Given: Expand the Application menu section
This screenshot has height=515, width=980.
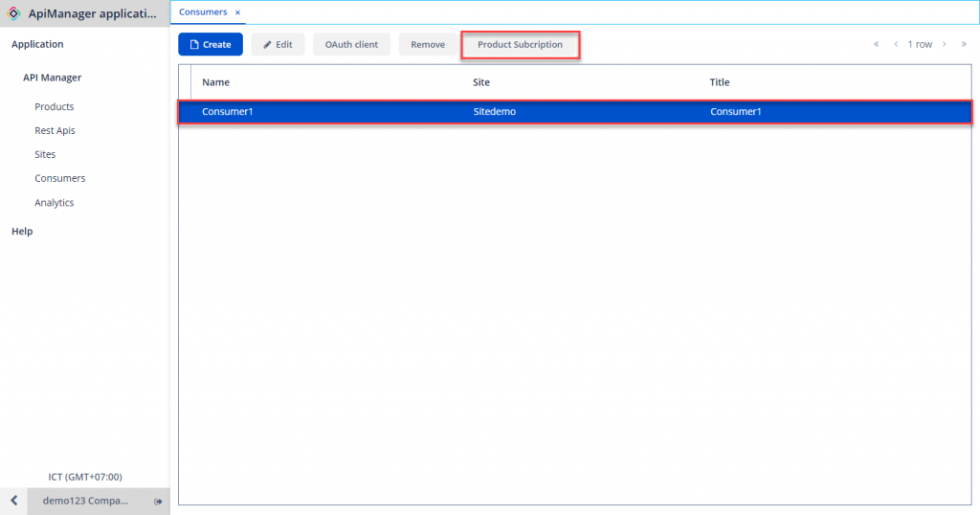Looking at the screenshot, I should [x=37, y=44].
